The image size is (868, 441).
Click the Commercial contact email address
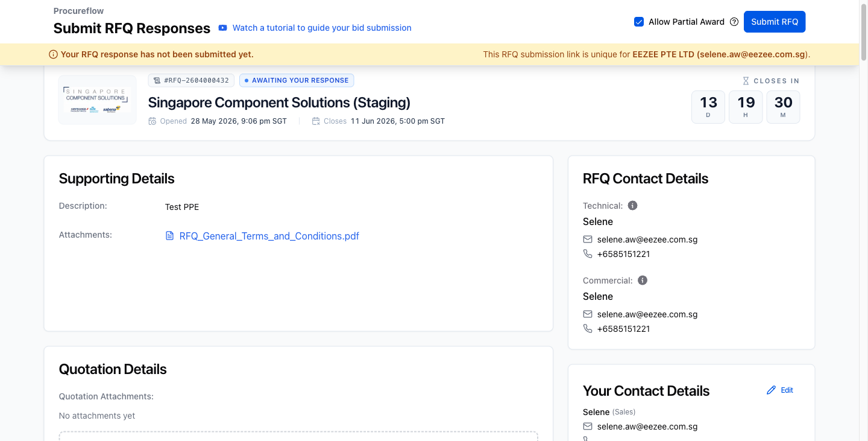coord(647,314)
